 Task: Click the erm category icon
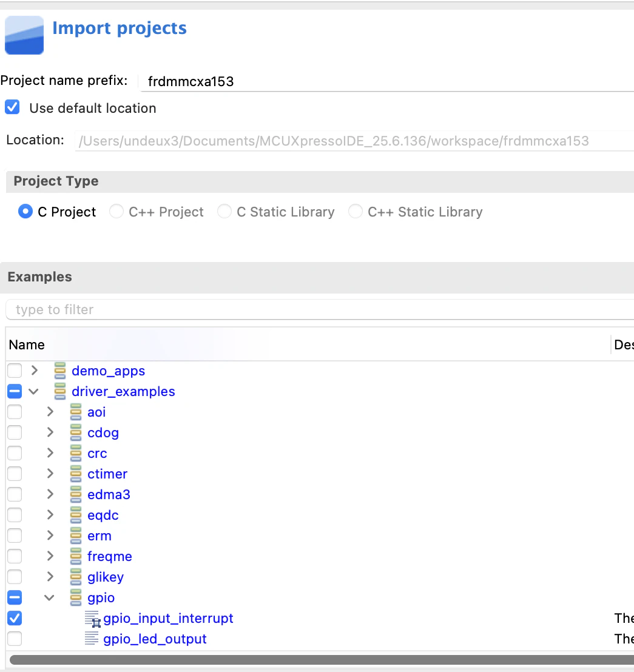click(76, 536)
